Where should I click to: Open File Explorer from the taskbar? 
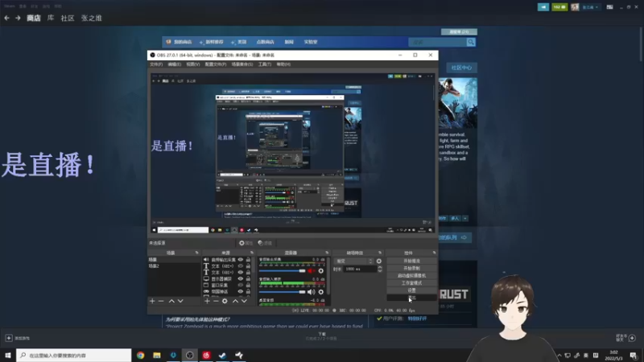pyautogui.click(x=157, y=356)
